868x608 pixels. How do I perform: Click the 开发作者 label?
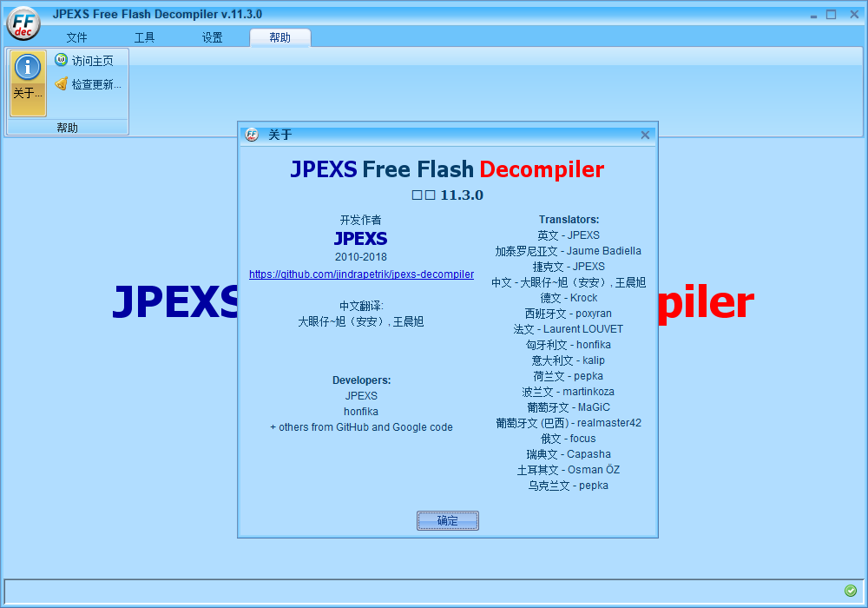pos(361,220)
